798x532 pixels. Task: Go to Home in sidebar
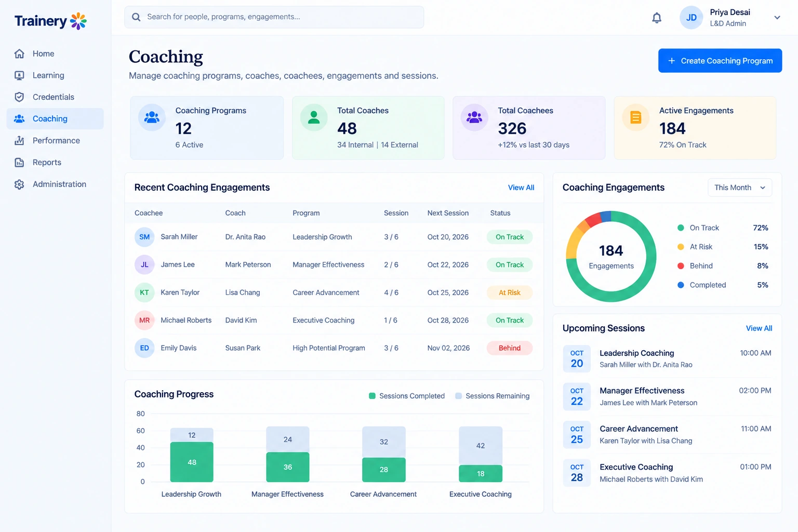[55, 54]
